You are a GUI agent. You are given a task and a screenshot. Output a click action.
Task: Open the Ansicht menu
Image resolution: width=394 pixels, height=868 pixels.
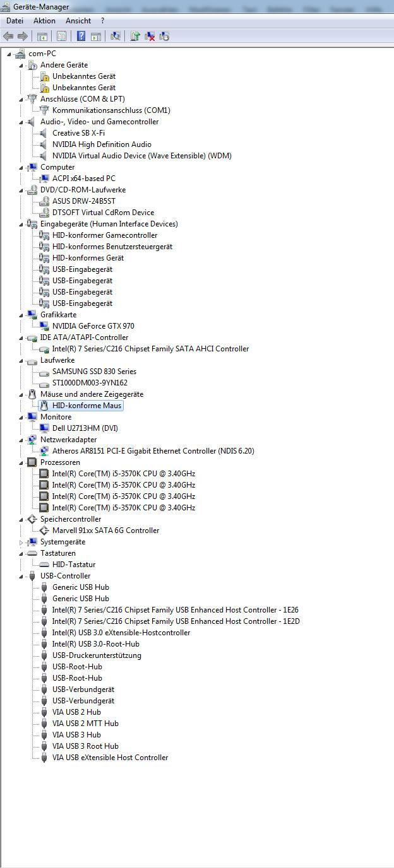78,21
